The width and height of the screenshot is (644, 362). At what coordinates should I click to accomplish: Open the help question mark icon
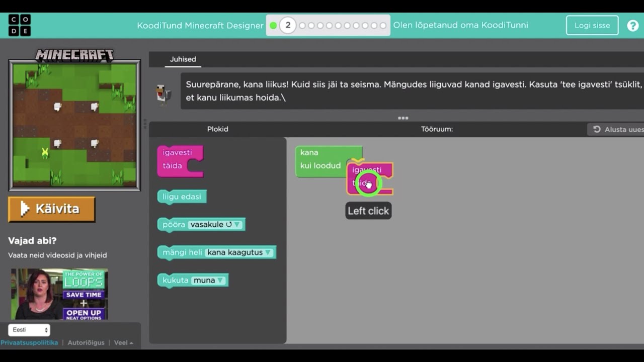point(632,26)
